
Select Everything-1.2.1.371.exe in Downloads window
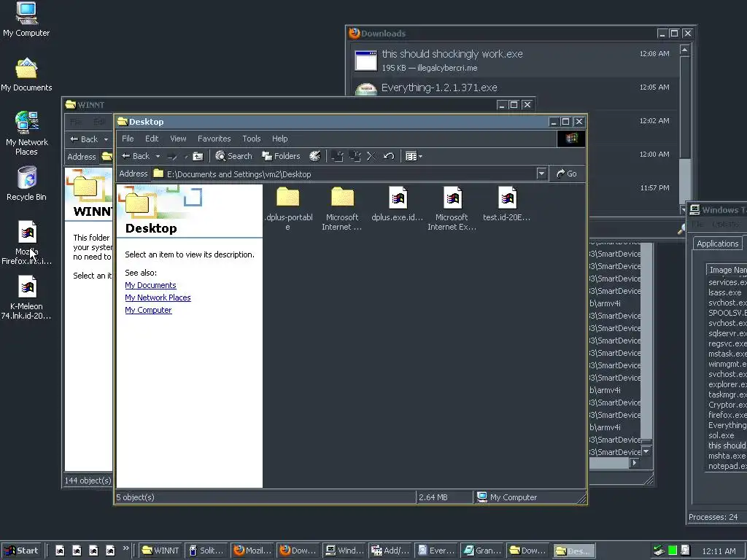(x=514, y=87)
